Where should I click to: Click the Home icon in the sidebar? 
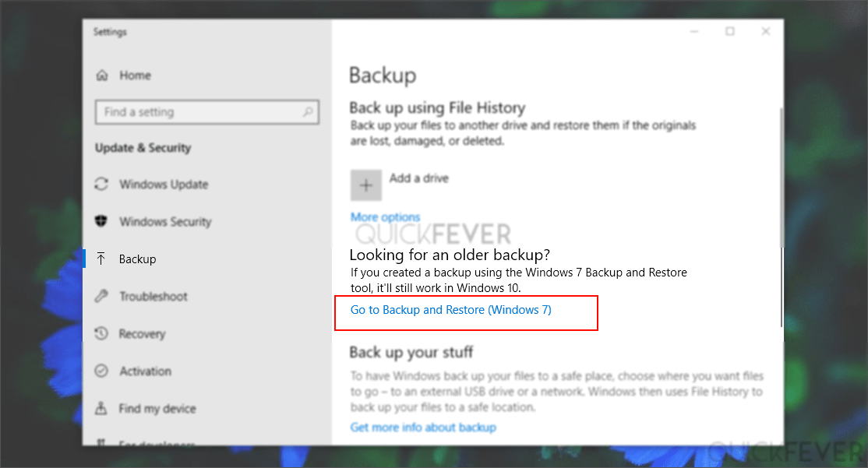[102, 75]
